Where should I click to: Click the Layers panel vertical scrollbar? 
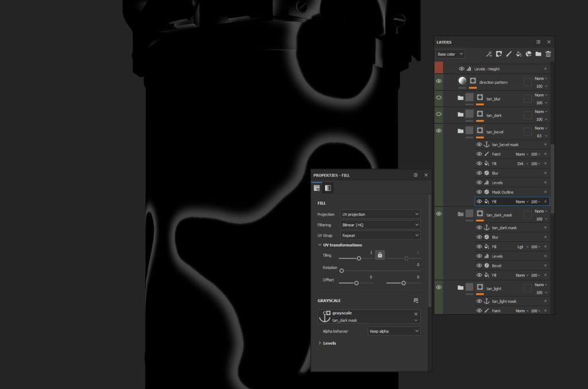pos(552,179)
